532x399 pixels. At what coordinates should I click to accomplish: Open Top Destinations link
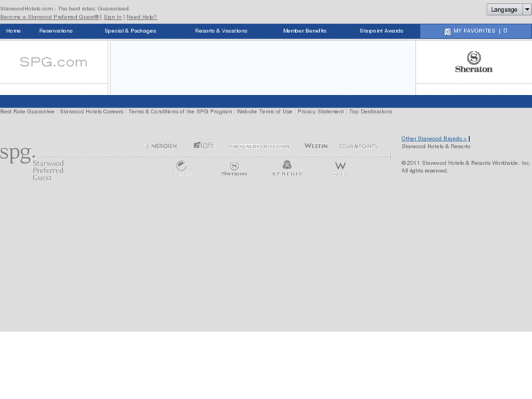pos(370,111)
